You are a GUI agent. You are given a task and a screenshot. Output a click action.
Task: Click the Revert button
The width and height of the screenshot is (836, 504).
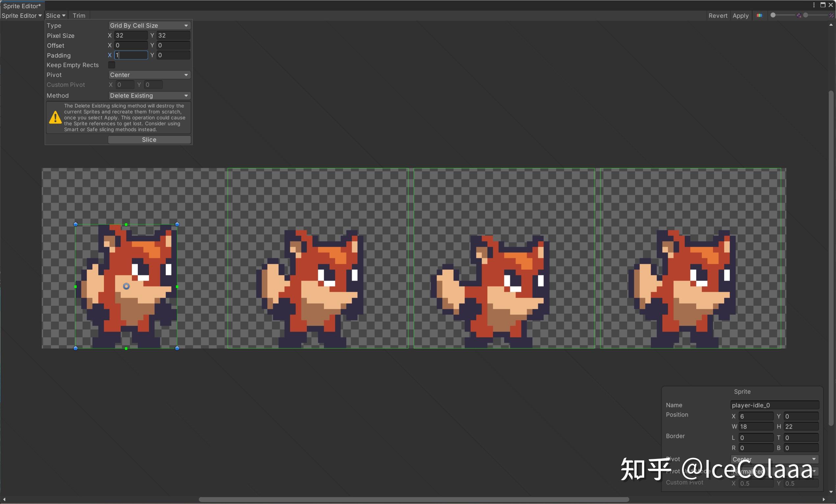click(x=718, y=15)
